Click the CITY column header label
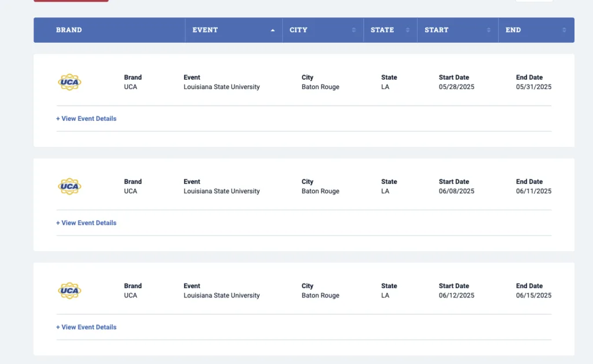 [298, 30]
